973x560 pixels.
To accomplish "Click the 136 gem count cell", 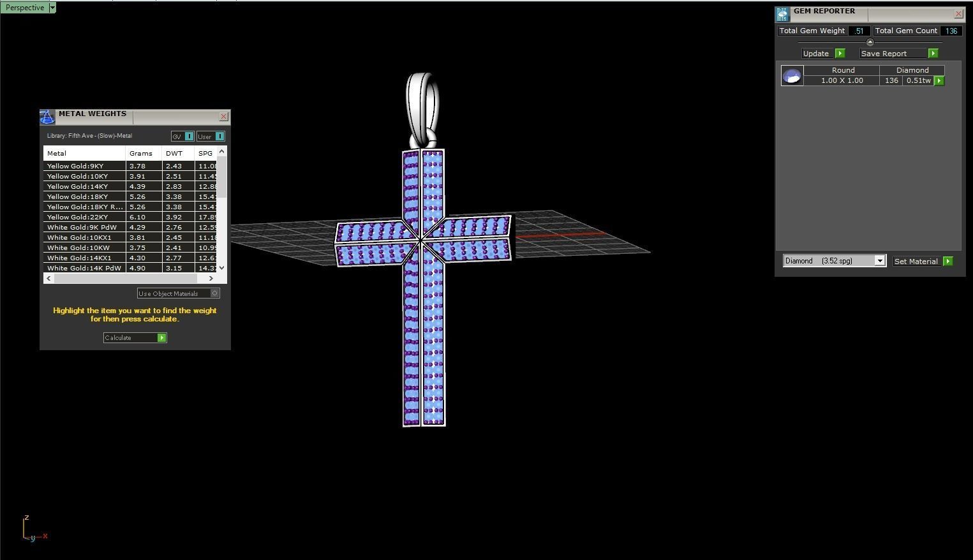I will 891,80.
